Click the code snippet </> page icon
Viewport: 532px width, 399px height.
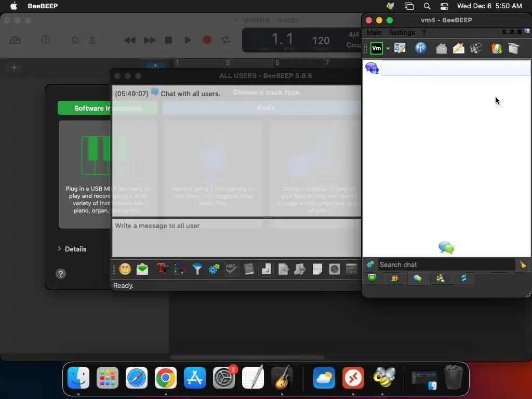pos(317,269)
